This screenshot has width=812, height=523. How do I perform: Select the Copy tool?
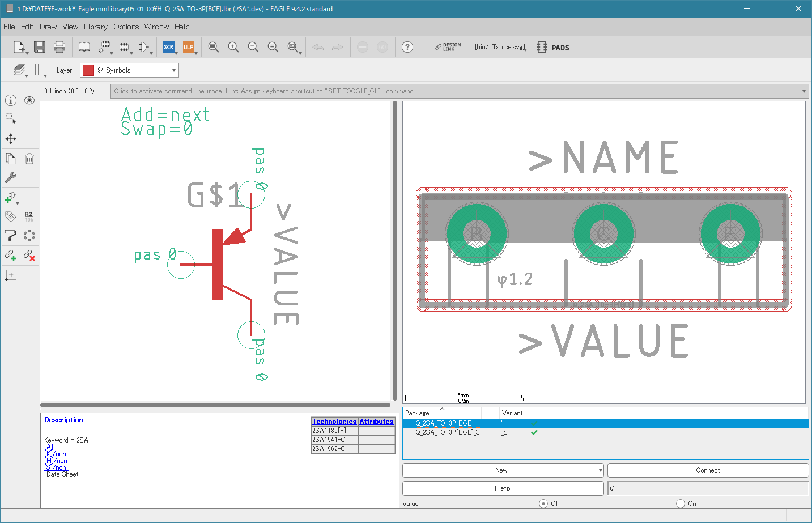(x=11, y=159)
